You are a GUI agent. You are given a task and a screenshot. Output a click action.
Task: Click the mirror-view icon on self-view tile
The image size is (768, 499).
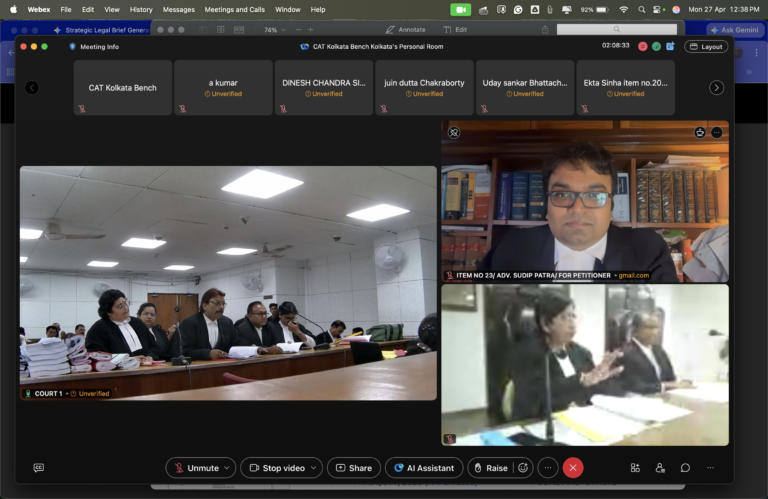pyautogui.click(x=453, y=132)
